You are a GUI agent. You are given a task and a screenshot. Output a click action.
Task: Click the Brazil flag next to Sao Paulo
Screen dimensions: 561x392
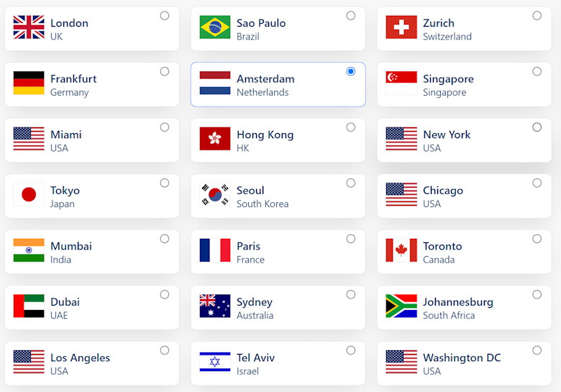pos(215,27)
